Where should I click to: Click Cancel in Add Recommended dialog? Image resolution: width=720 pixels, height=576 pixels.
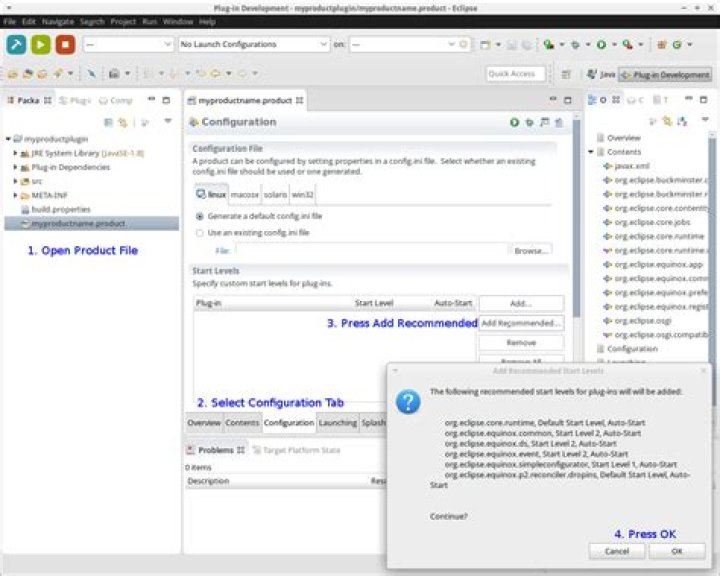coord(617,551)
